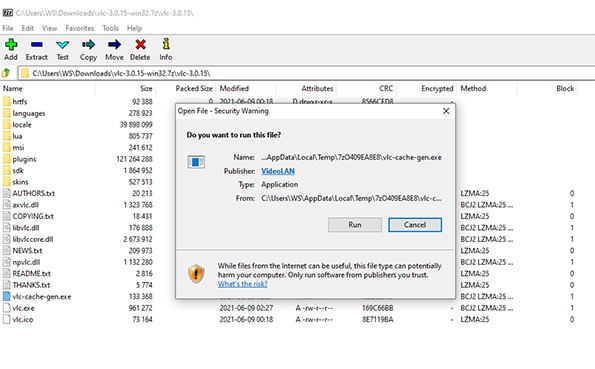Sort by the Encrypted column header
The image size is (595, 369).
click(x=437, y=88)
